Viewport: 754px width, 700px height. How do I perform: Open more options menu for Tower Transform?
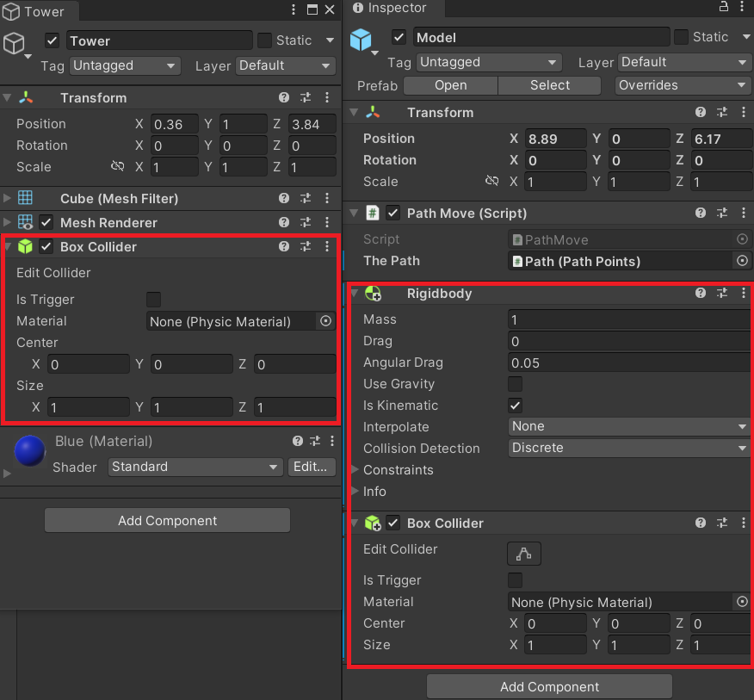pyautogui.click(x=327, y=97)
